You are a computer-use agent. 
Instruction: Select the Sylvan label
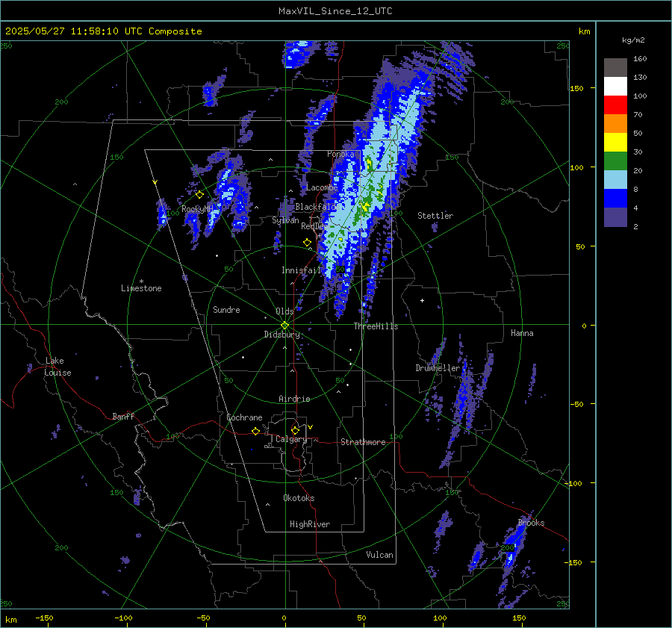pos(285,220)
